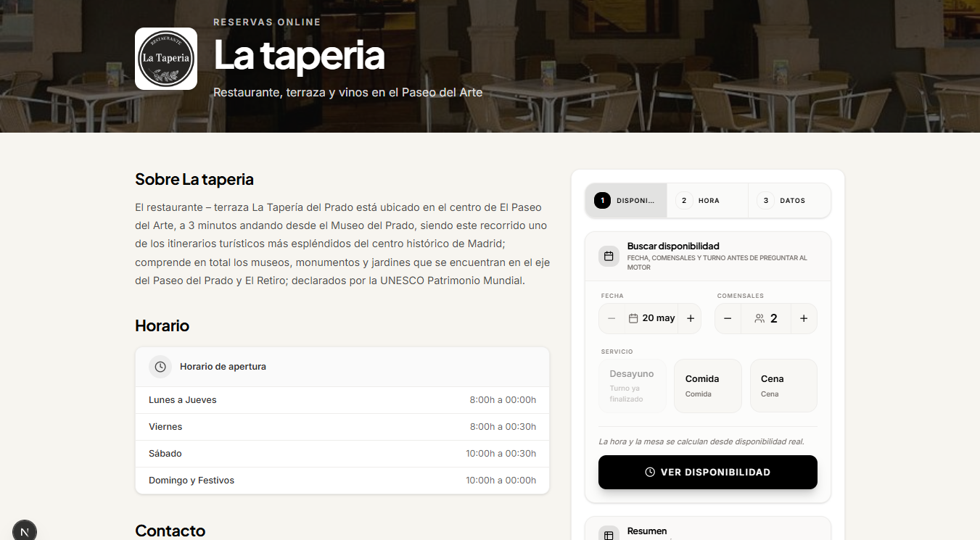980x540 pixels.
Task: Click the people icon in Comensales field
Action: click(x=759, y=318)
